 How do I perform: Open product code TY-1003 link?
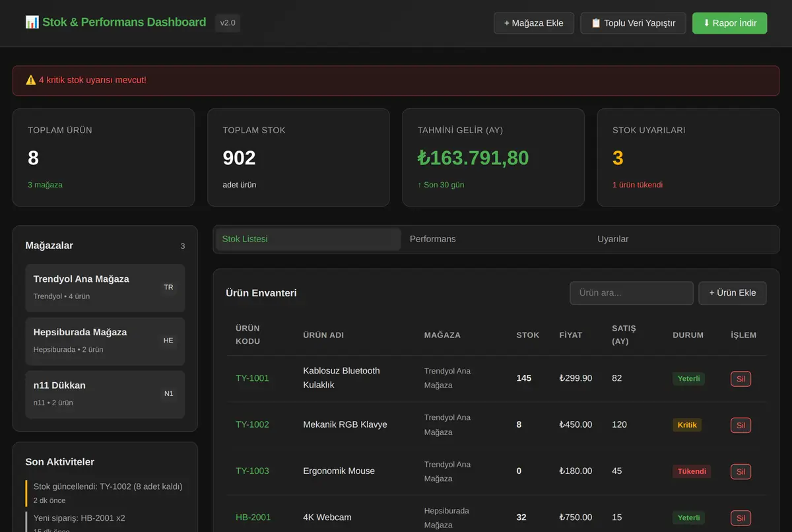coord(252,471)
